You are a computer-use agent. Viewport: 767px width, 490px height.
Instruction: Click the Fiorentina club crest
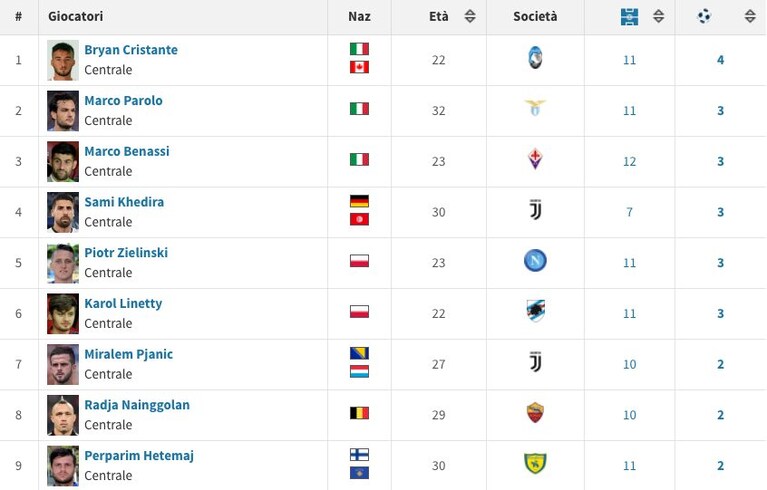coord(535,159)
